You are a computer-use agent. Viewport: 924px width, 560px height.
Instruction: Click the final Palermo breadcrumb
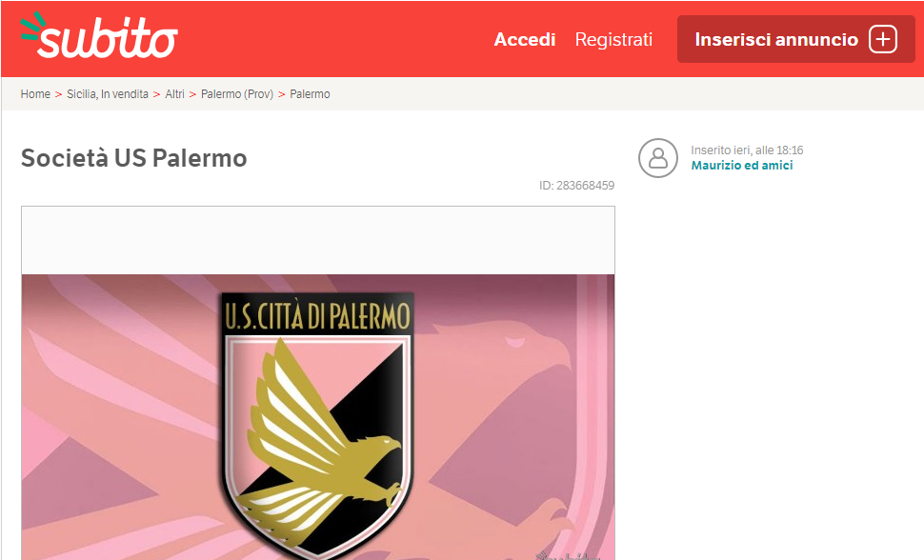coord(310,94)
